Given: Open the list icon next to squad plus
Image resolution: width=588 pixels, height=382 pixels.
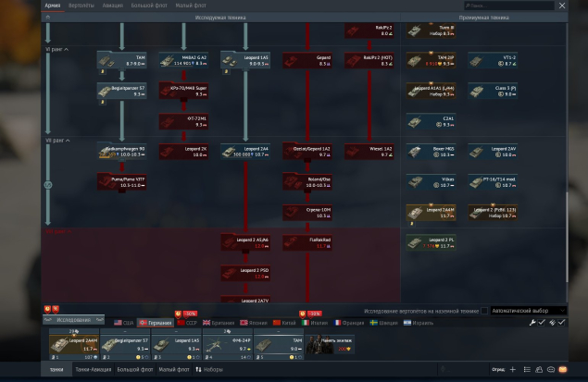Looking at the screenshot, I should tap(527, 369).
